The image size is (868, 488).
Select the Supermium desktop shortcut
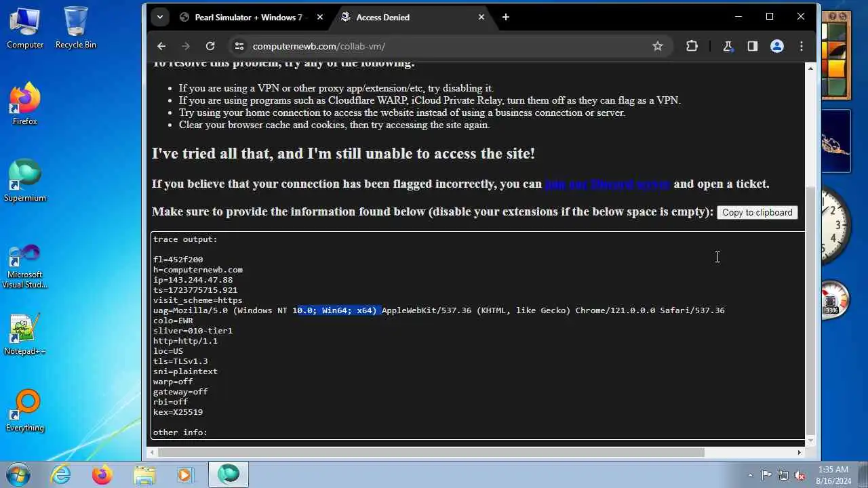(x=25, y=181)
